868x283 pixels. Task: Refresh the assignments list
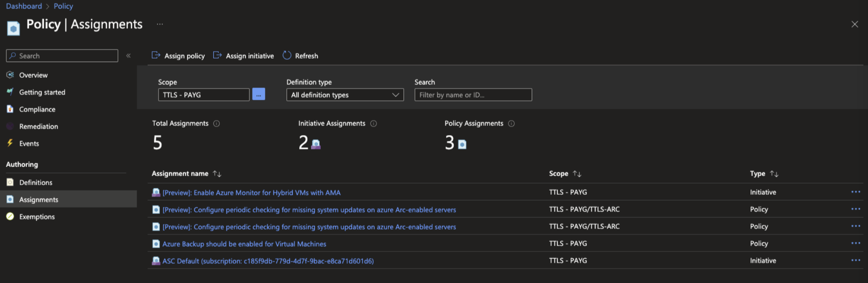(300, 56)
